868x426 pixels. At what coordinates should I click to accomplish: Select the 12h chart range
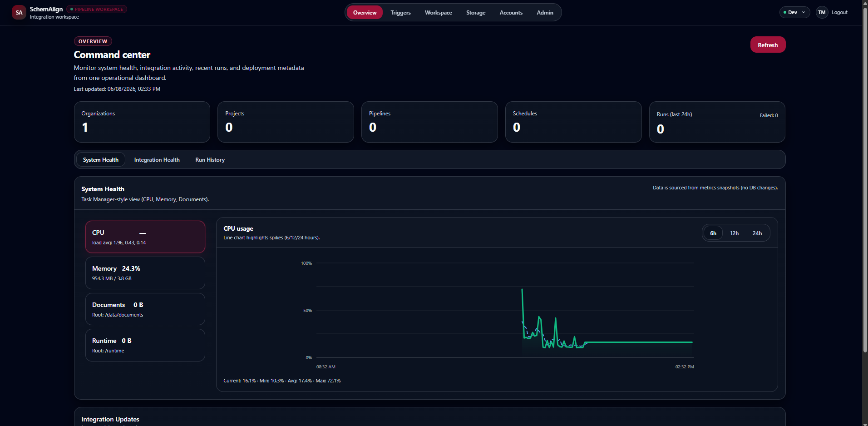click(734, 233)
